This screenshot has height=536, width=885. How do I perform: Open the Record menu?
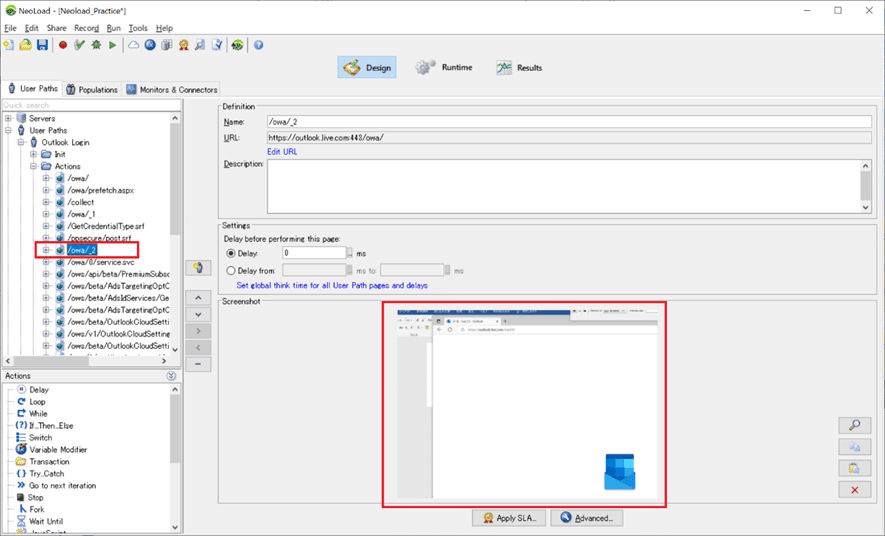click(x=86, y=28)
